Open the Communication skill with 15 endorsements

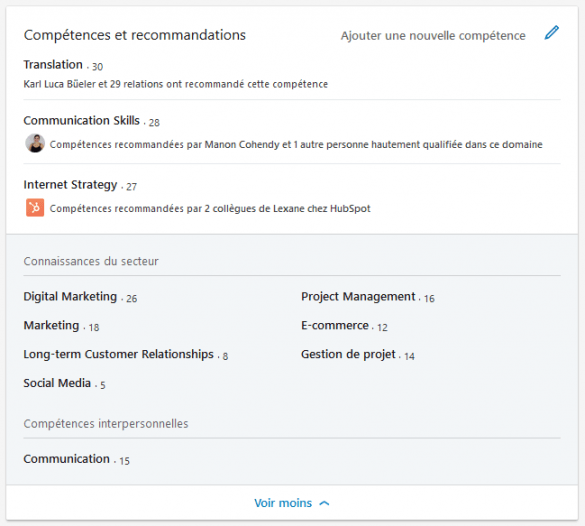[x=66, y=459]
